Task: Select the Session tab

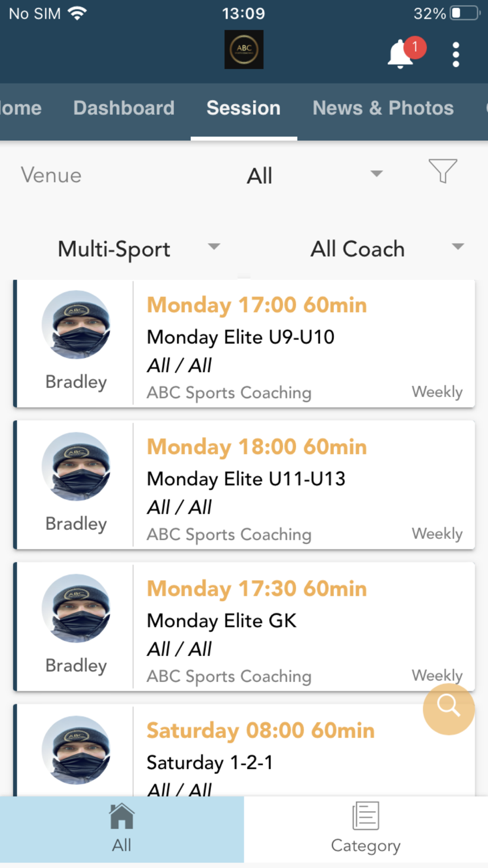Action: point(244,108)
